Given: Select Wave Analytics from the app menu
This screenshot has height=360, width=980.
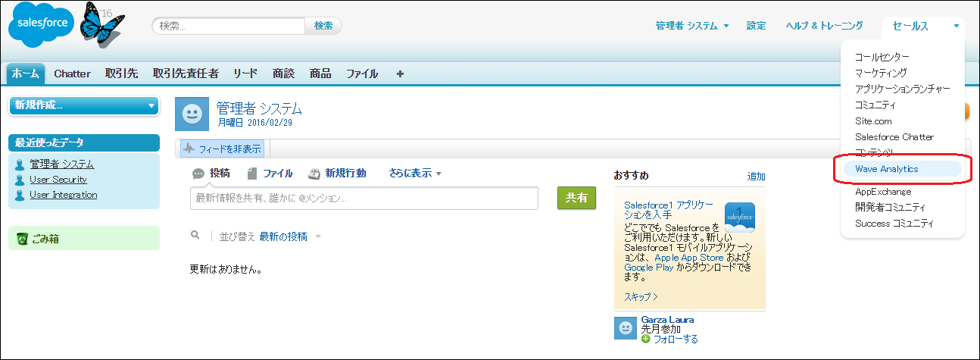Looking at the screenshot, I should point(902,169).
